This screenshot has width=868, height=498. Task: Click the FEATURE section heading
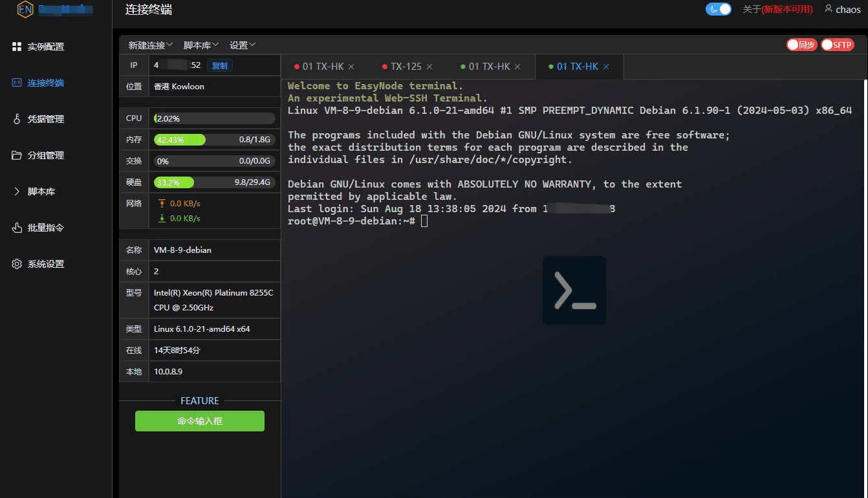point(200,401)
